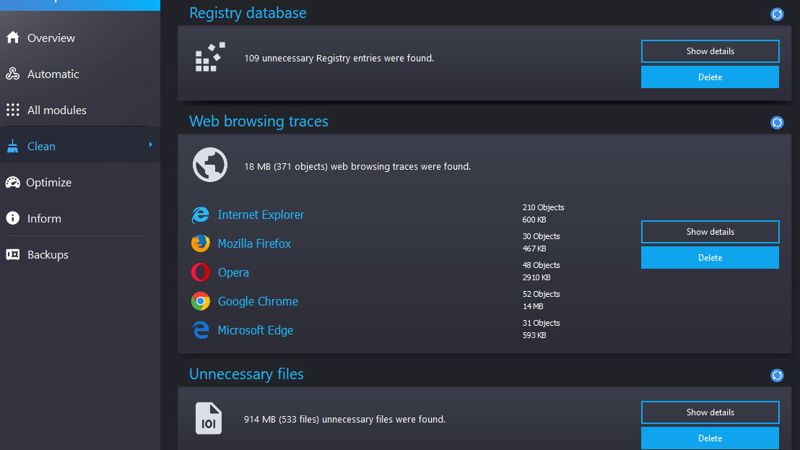
Task: Open the Backups section
Action: (48, 255)
